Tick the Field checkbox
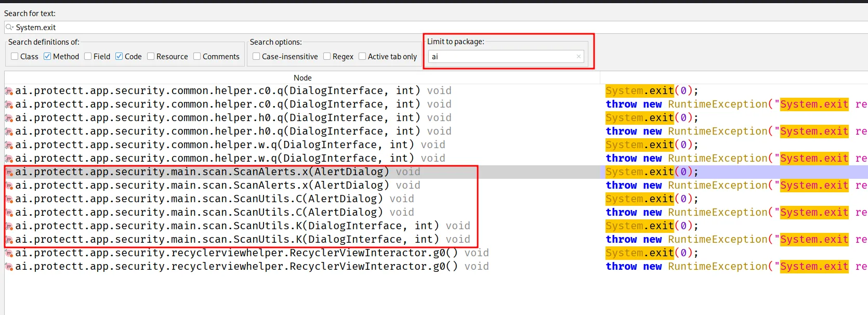Image resolution: width=868 pixels, height=315 pixels. pos(88,56)
